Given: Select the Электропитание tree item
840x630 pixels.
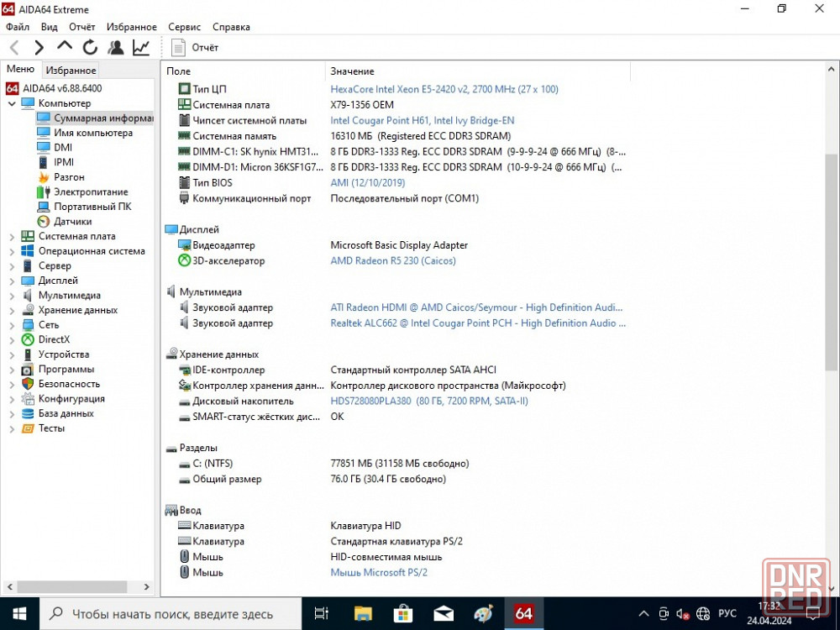Looking at the screenshot, I should 91,192.
